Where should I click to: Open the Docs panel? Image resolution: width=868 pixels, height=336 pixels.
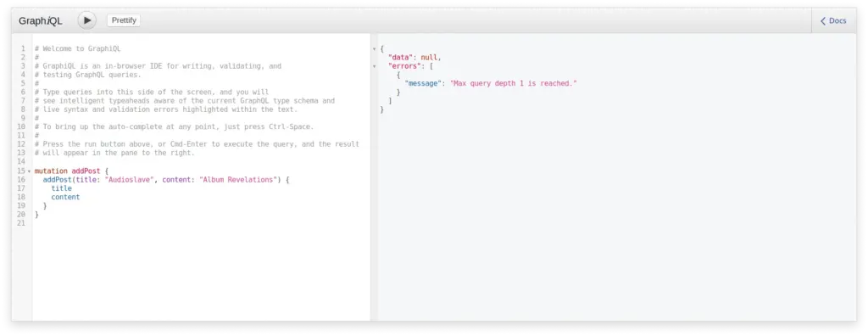coord(833,20)
